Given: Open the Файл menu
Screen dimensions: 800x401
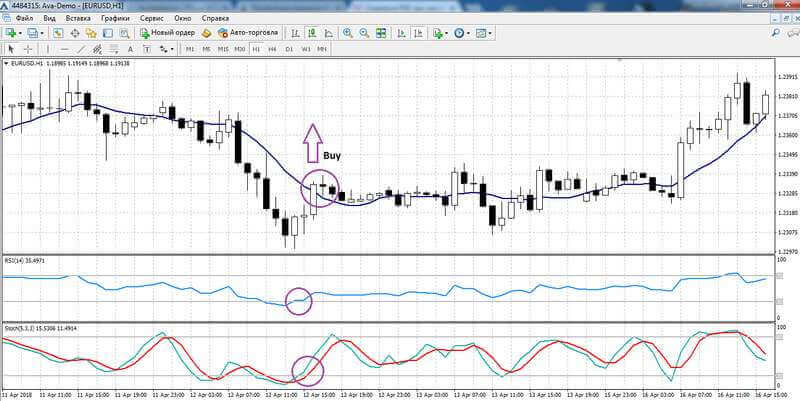Looking at the screenshot, I should coord(24,18).
